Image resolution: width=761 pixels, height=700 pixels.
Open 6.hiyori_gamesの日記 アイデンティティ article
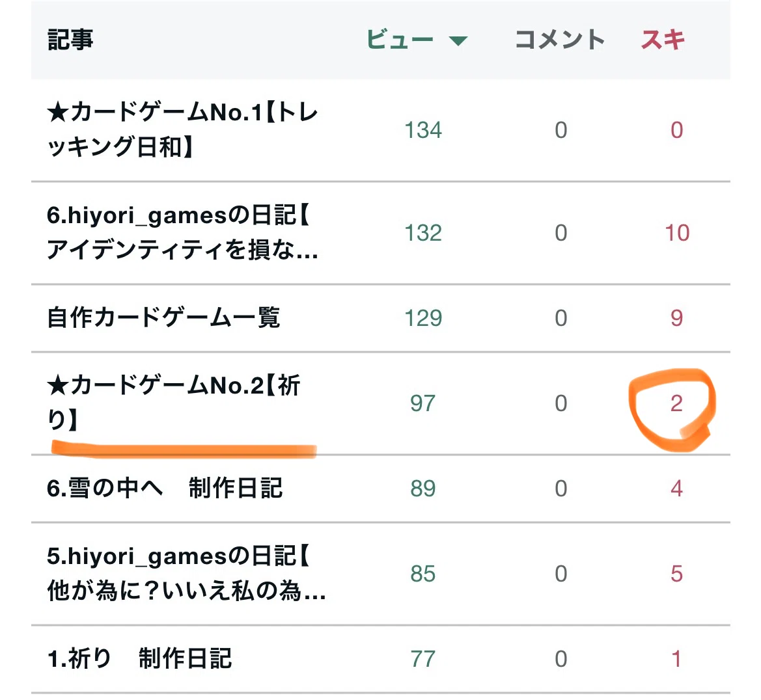tap(182, 233)
